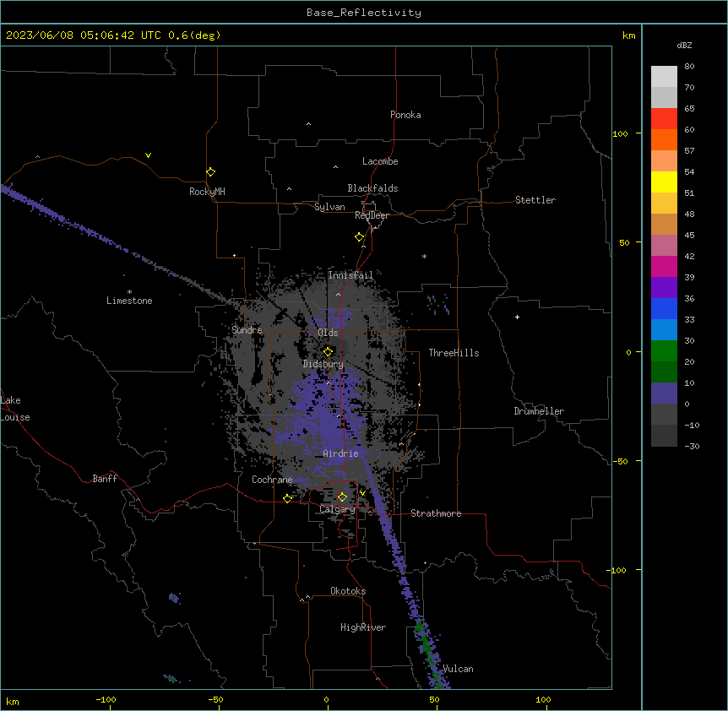This screenshot has height=711, width=728.
Task: Click the asterisk marker east of Innisfail
Action: 424,256
